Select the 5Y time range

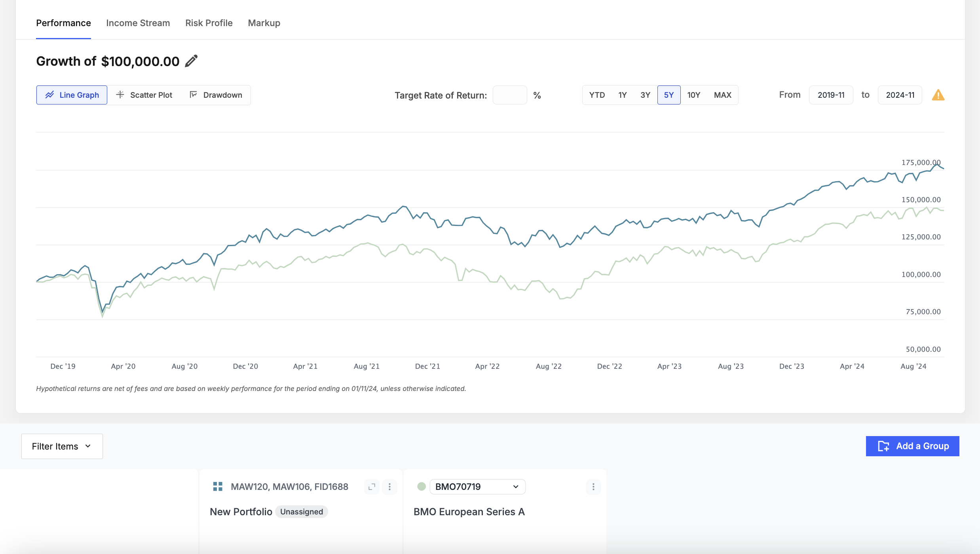tap(669, 95)
